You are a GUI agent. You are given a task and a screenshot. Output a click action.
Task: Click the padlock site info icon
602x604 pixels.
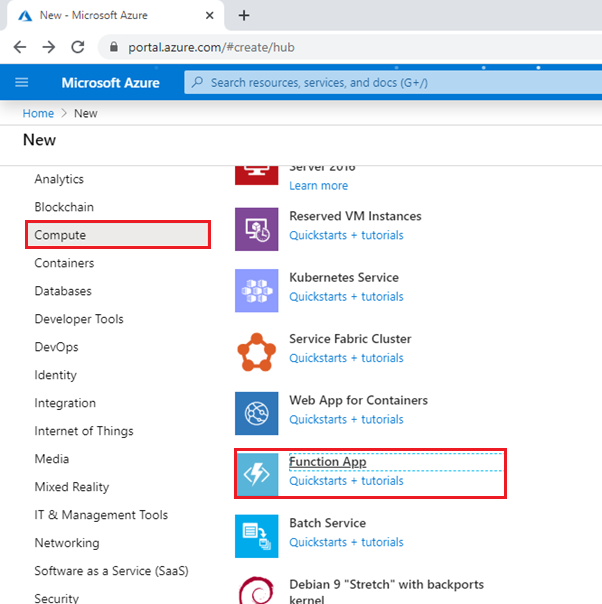114,47
